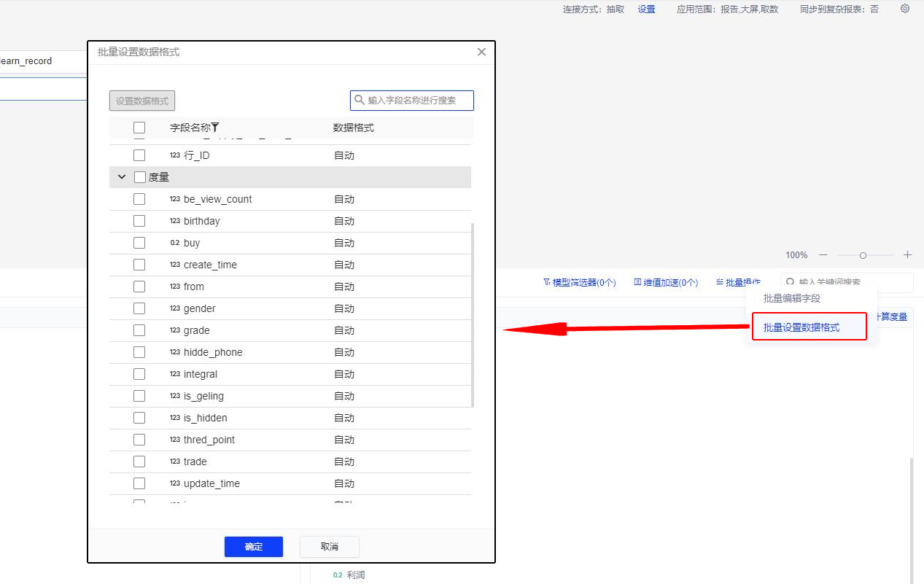
Task: Click the settings gear icon at top right
Action: [x=904, y=9]
